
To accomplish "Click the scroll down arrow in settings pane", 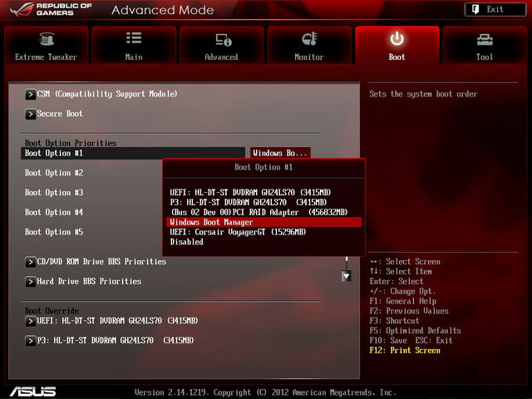I will (347, 277).
